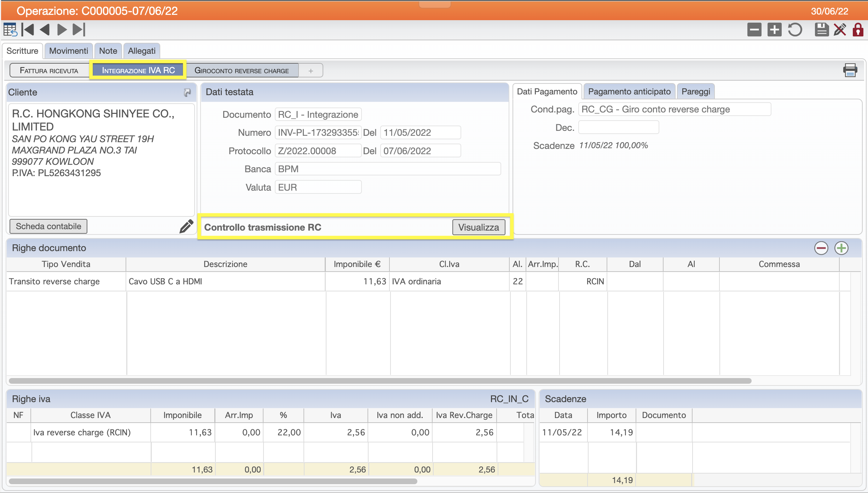Viewport: 868px width, 493px height.
Task: Click Righe iva horizontal scrollbar
Action: [213, 481]
